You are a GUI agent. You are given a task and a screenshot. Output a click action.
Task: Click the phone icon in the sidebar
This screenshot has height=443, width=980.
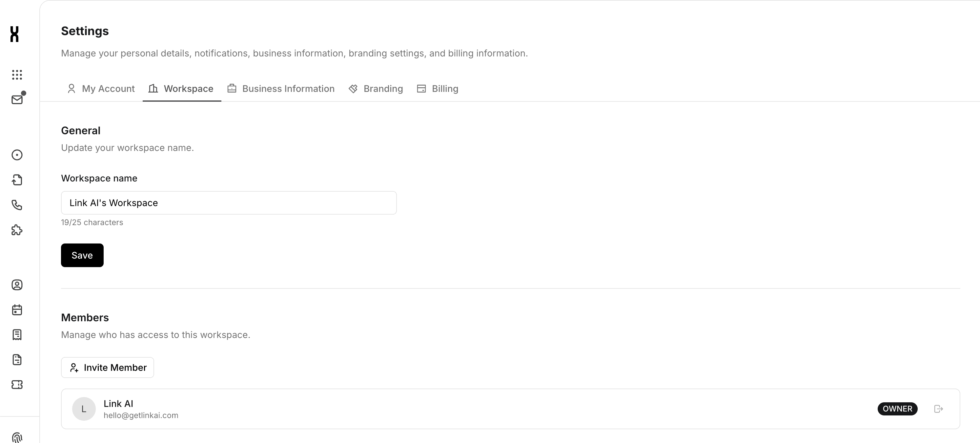[x=17, y=205]
